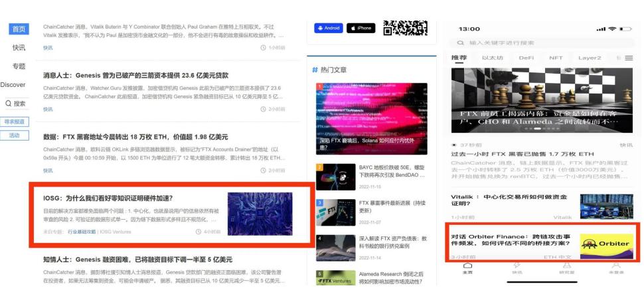Click the 活动 button in left sidebar
Screen dimensions: 644x300
[x=15, y=135]
